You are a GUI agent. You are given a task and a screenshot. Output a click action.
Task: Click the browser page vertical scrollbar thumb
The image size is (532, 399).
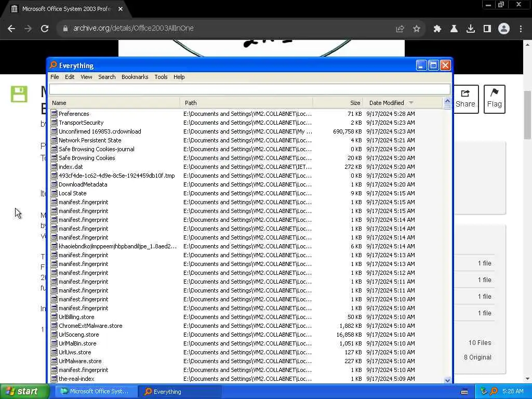[527, 115]
